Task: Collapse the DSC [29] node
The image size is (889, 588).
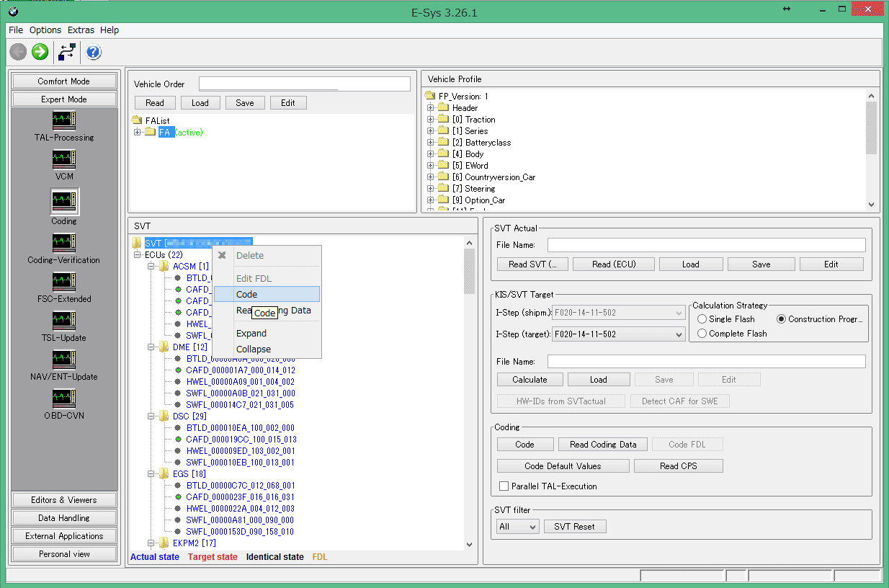Action: tap(152, 416)
